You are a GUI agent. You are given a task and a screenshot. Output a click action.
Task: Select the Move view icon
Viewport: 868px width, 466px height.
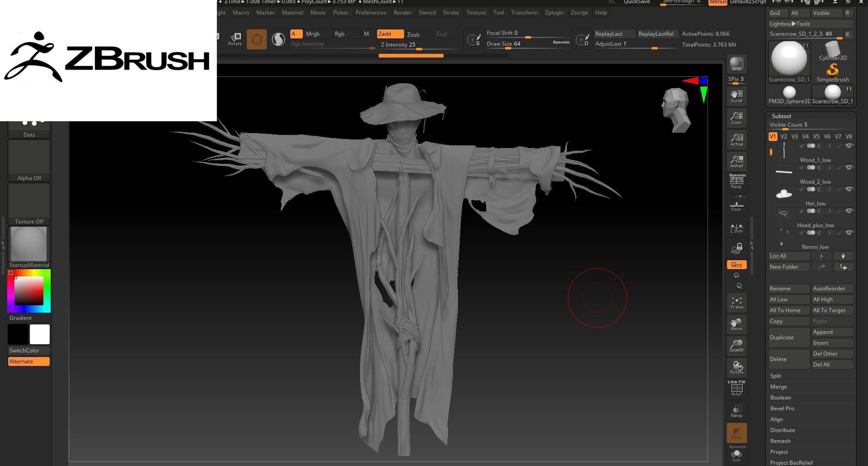pos(736,324)
